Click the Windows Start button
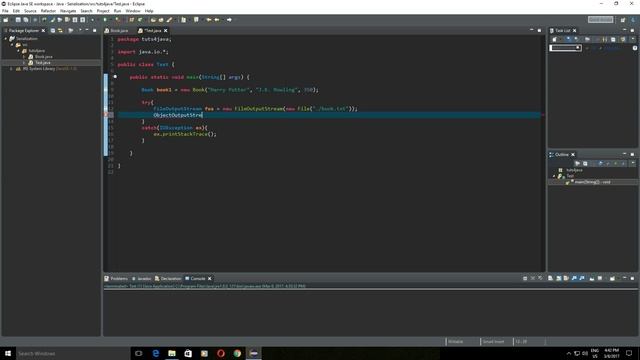Viewport: 640px width, 360px height. (x=8, y=353)
